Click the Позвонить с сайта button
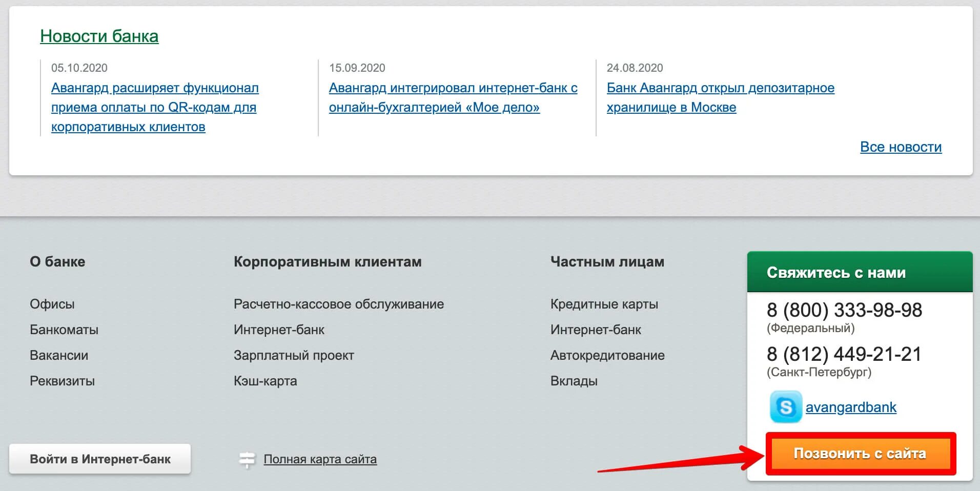This screenshot has height=491, width=980. coord(860,454)
